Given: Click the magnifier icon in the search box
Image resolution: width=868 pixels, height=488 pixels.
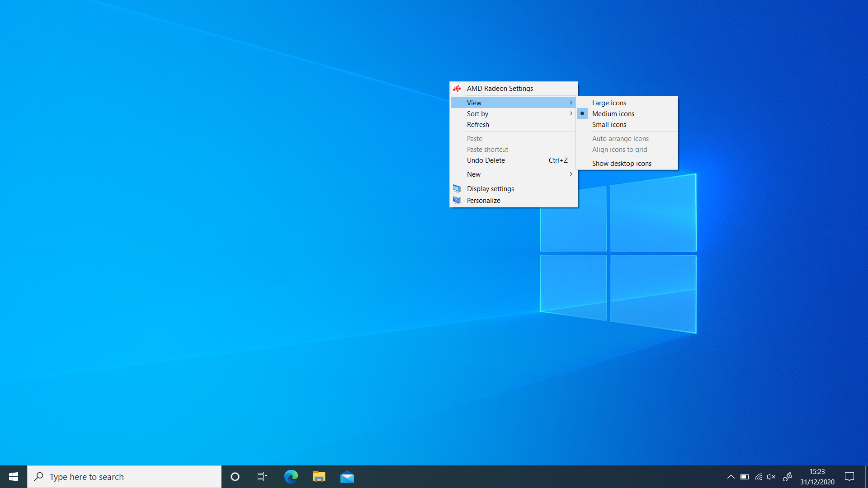Looking at the screenshot, I should coord(39,476).
